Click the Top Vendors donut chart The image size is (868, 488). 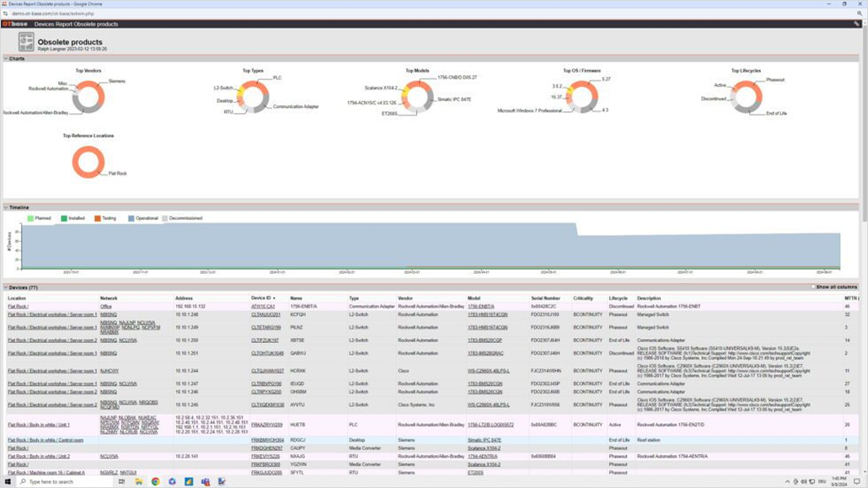[x=88, y=97]
